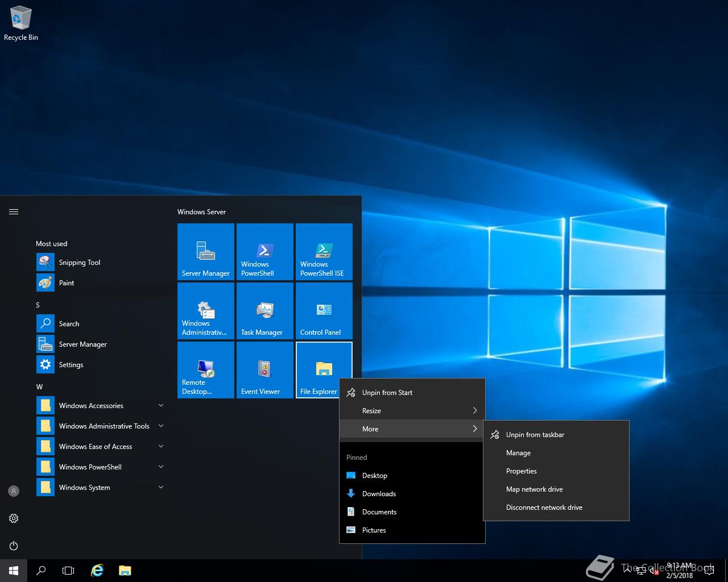Open Search app in the S section
Screen dimensions: 728x582
tap(100, 323)
